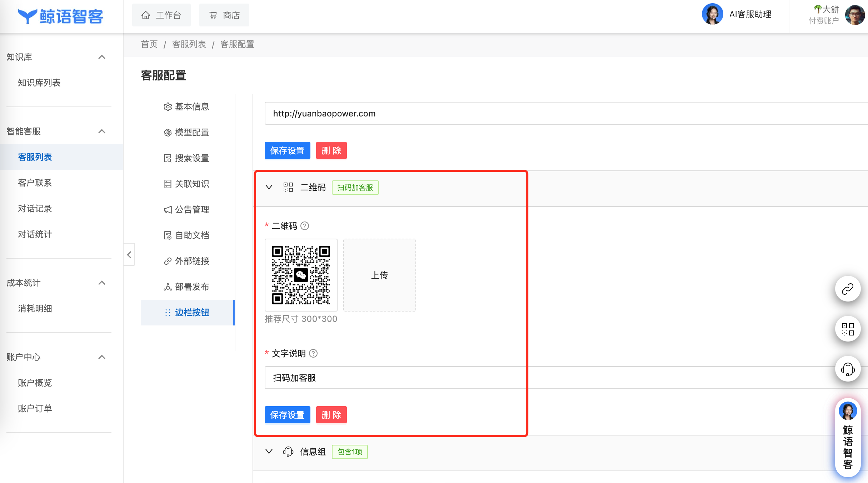Screen dimensions: 868x483
Task: Click 保存设置 in 二维码 section
Action: coord(287,415)
